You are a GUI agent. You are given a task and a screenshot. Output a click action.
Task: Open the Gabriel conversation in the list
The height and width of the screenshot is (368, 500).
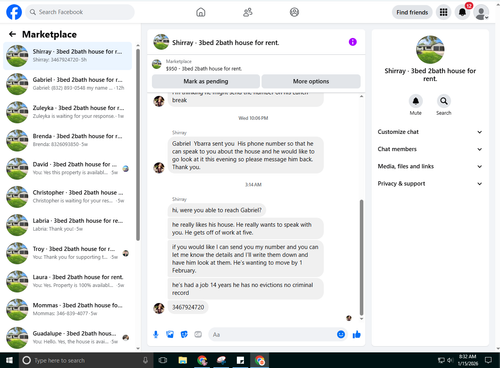pos(68,84)
